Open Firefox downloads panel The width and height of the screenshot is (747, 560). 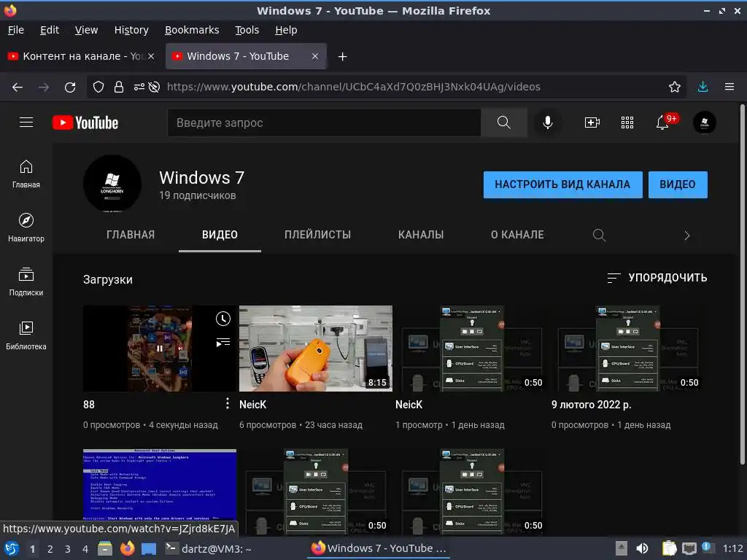point(703,87)
